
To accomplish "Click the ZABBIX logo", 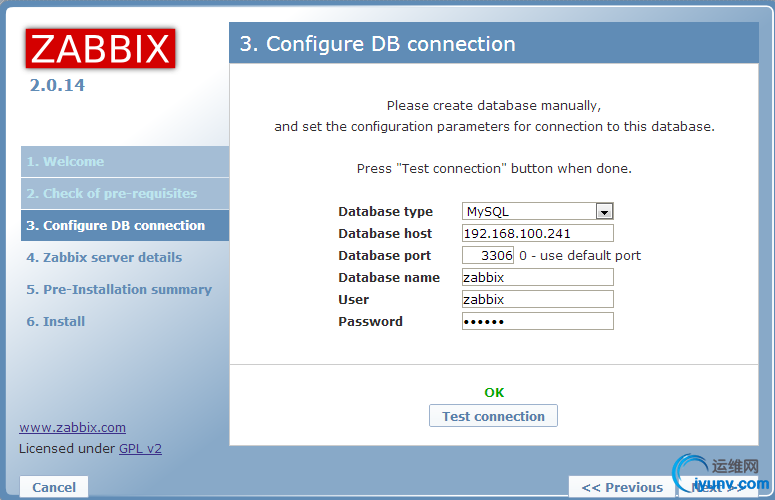I will pos(100,48).
